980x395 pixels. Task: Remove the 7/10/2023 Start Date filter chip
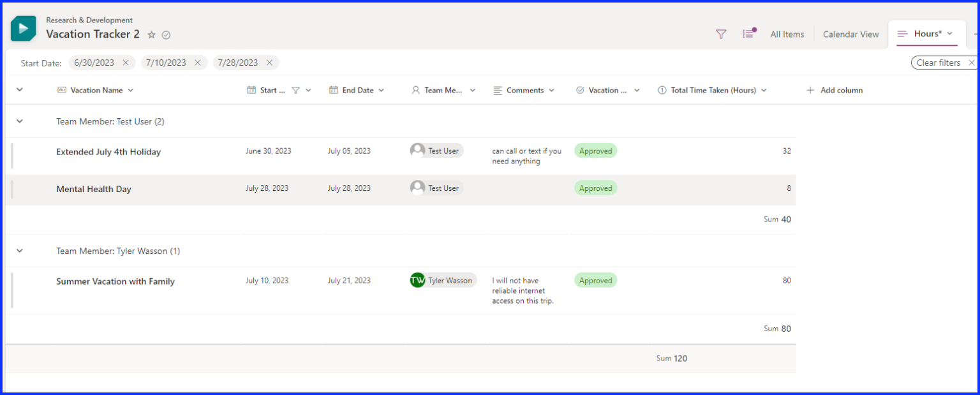pyautogui.click(x=197, y=63)
